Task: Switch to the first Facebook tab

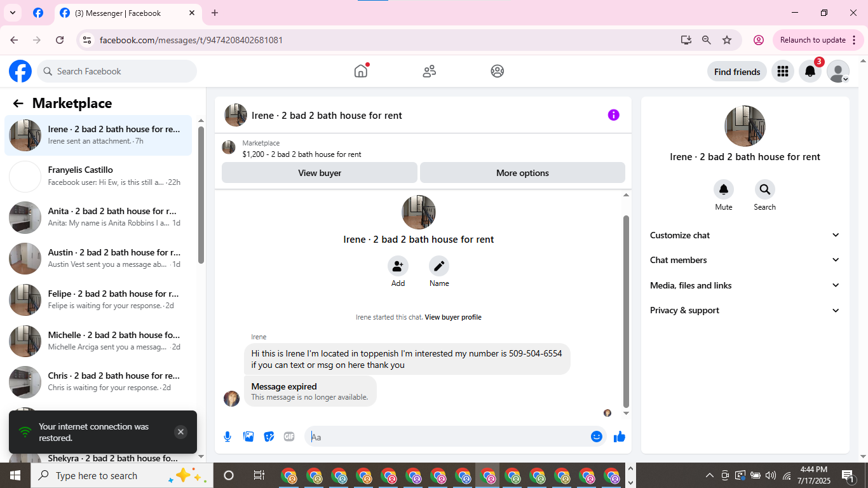Action: 38,13
